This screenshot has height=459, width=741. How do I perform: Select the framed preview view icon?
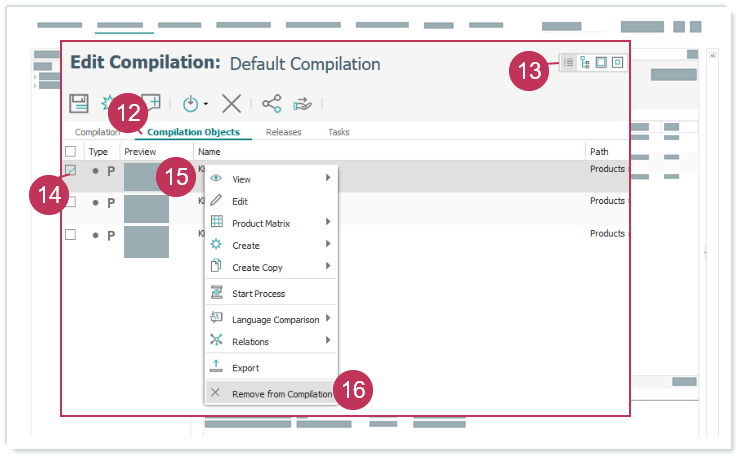[x=617, y=62]
